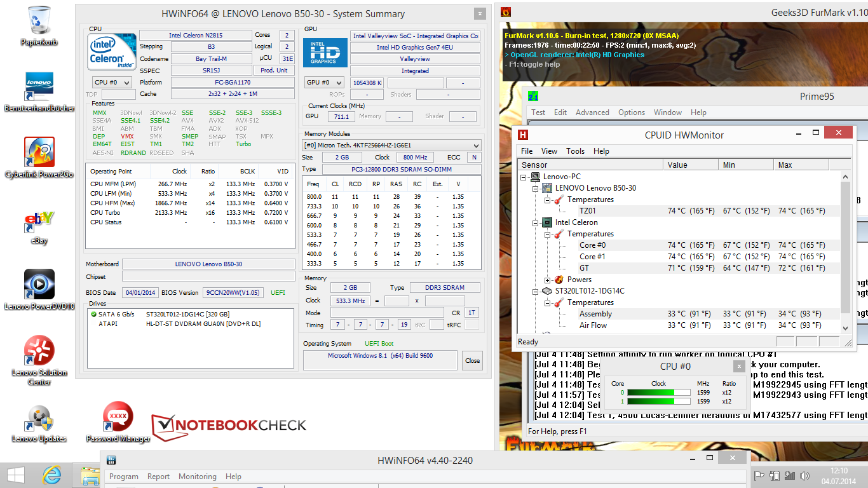Click the Prime95 window system icon
The height and width of the screenshot is (488, 868).
point(534,96)
